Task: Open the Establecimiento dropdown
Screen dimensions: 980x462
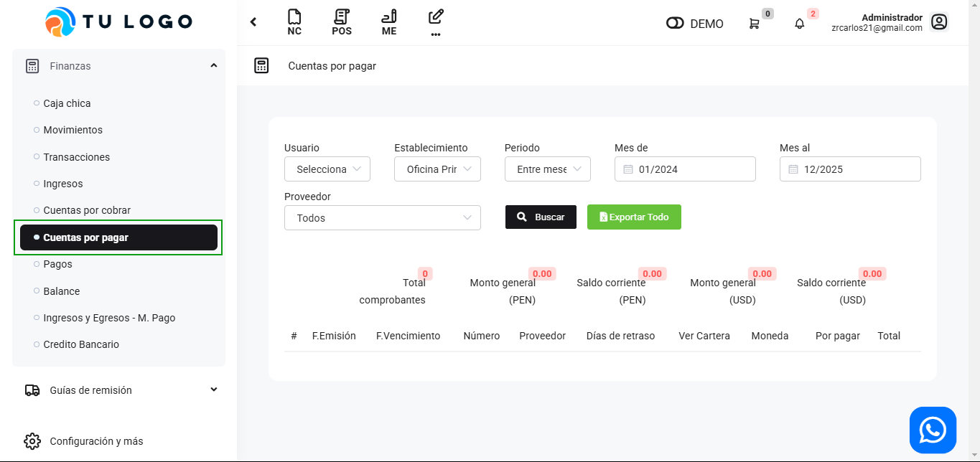Action: point(437,169)
